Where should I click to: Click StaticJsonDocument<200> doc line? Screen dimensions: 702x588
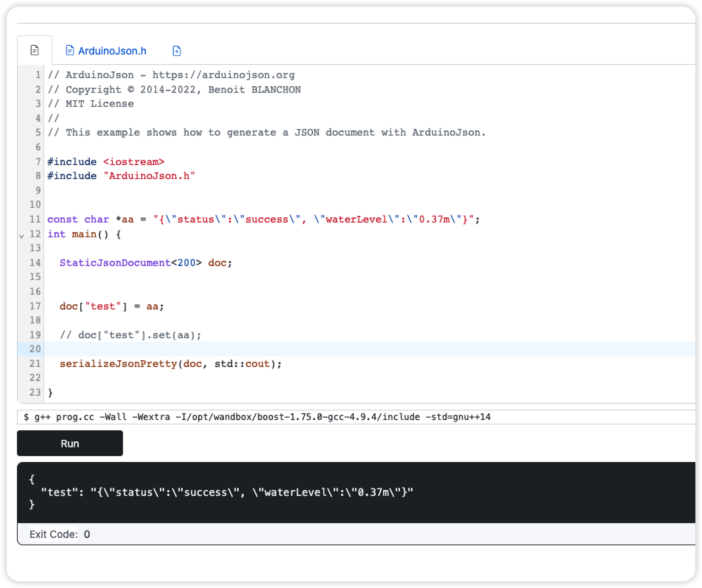146,263
